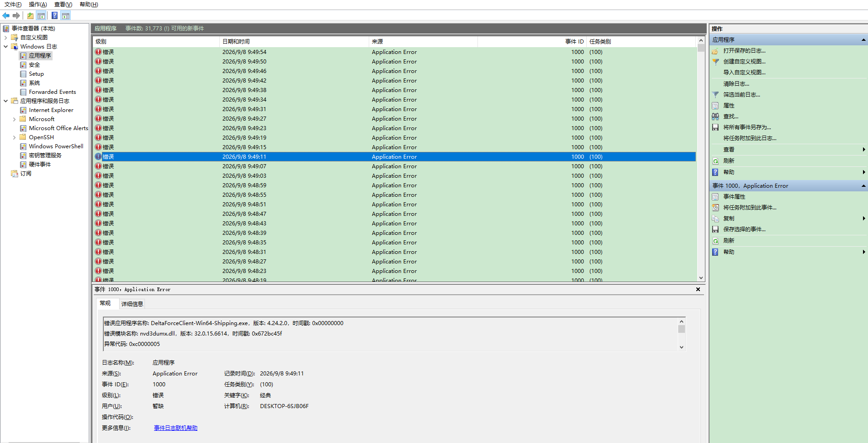Switch to the 详细信息 tab
This screenshot has width=868, height=443.
pos(132,304)
